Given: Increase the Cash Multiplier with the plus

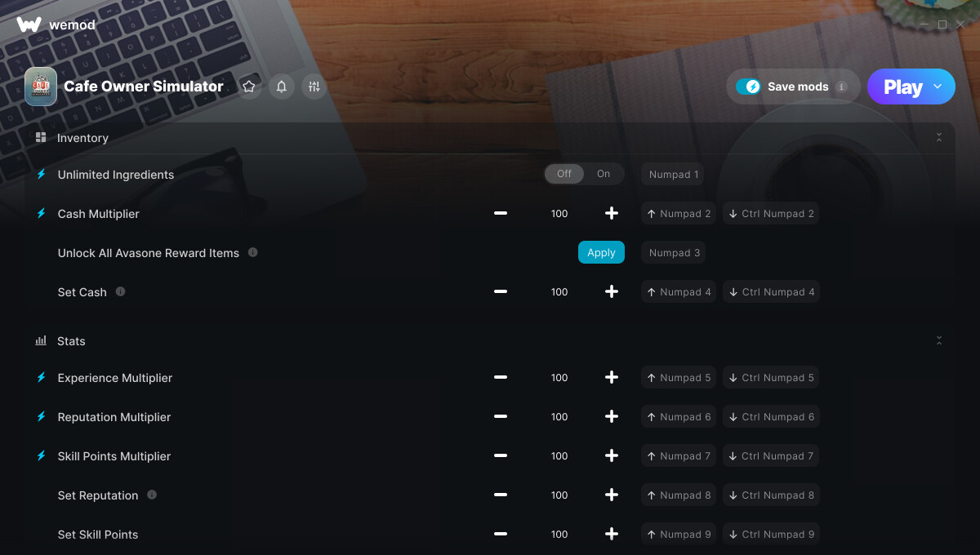Looking at the screenshot, I should tap(612, 213).
